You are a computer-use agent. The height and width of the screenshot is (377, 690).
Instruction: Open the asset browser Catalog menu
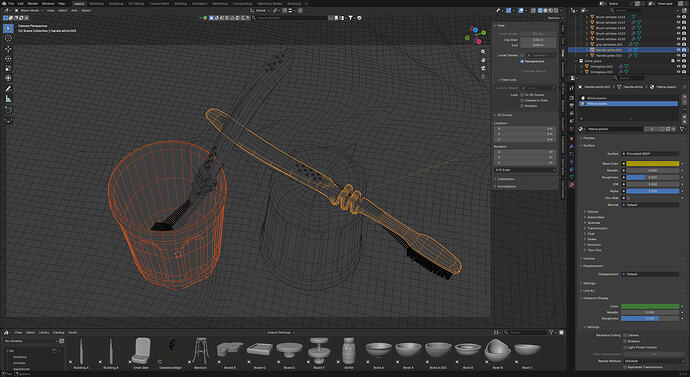coord(59,333)
